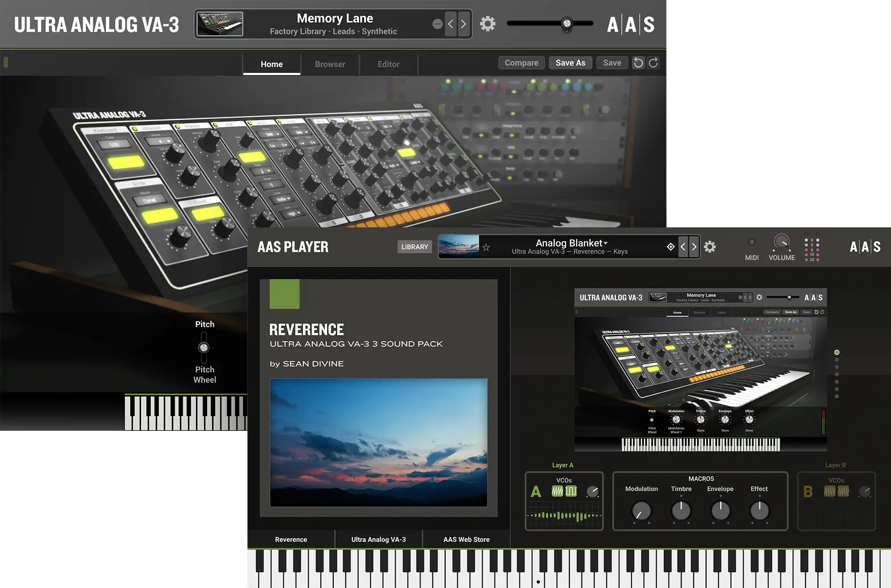Go to next preset in Ultra Analog VA-3
This screenshot has height=588, width=891.
point(463,24)
